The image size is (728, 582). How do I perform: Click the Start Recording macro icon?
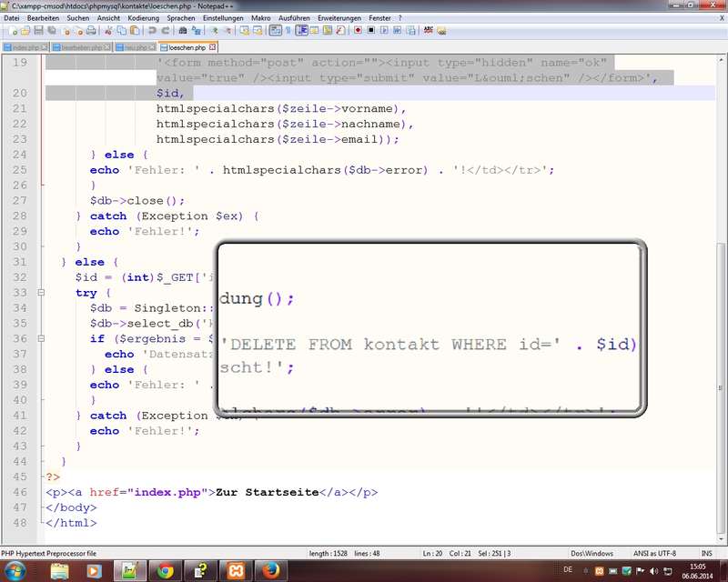coord(358,30)
